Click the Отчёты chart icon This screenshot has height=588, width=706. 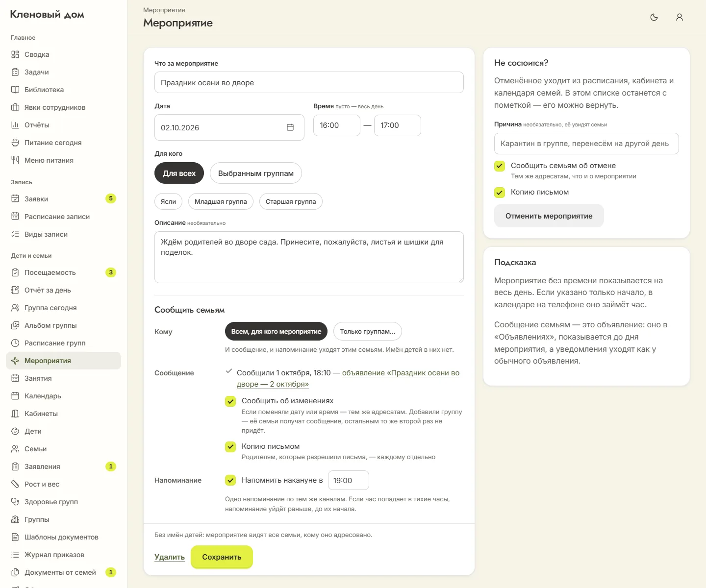(15, 125)
